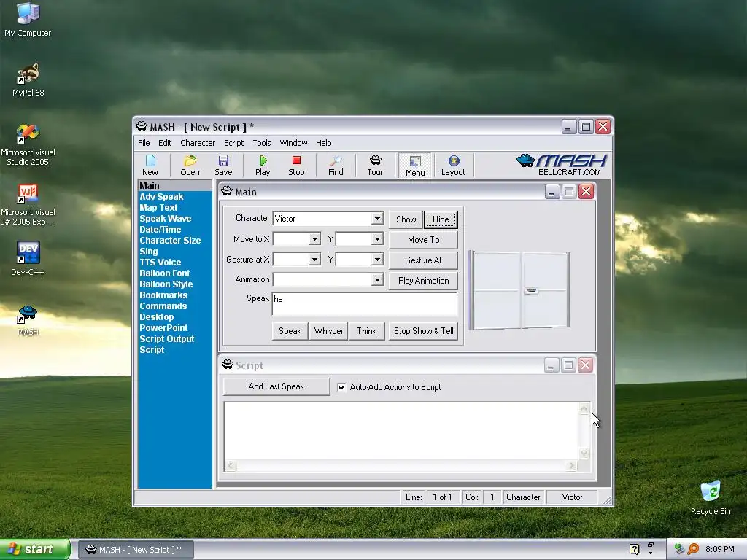Select Character Size in the sidebar

170,241
